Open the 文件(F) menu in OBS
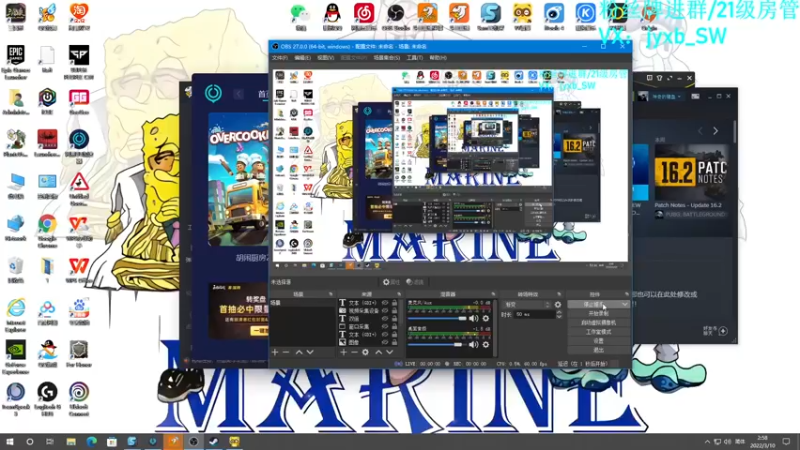 click(280, 58)
